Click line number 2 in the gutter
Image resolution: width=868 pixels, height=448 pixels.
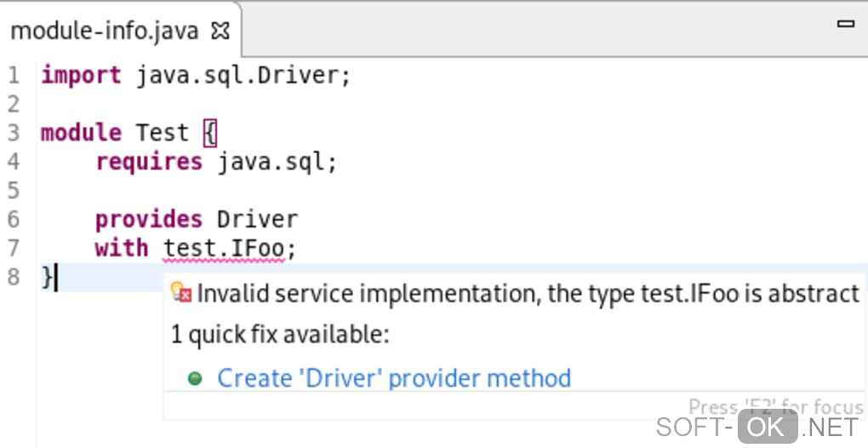13,104
